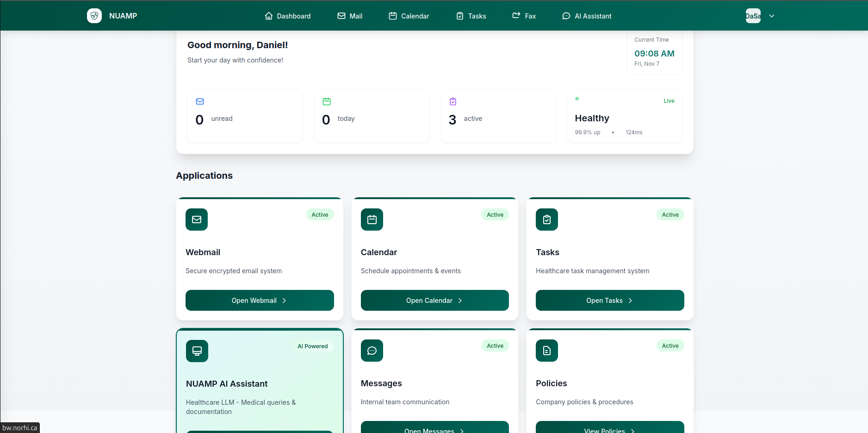Select the Mail envelope icon in the navbar
Viewport: 868px width, 433px height.
pyautogui.click(x=341, y=15)
